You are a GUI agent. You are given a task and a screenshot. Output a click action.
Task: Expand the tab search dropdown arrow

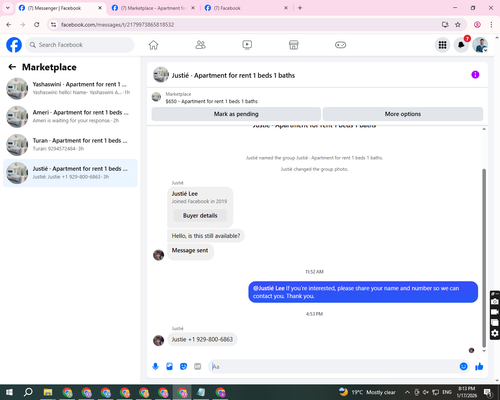tap(8, 8)
